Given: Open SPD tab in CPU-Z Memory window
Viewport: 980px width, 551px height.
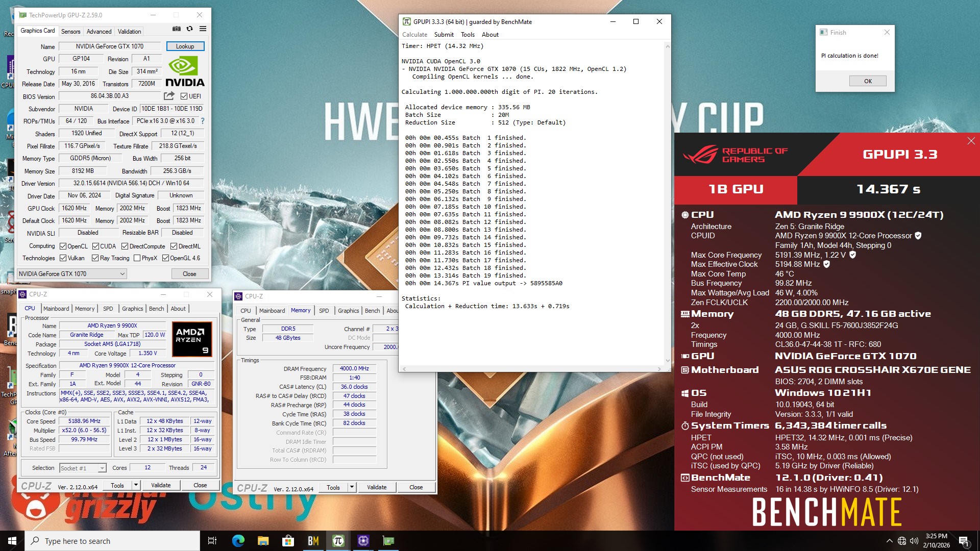Looking at the screenshot, I should pyautogui.click(x=324, y=311).
